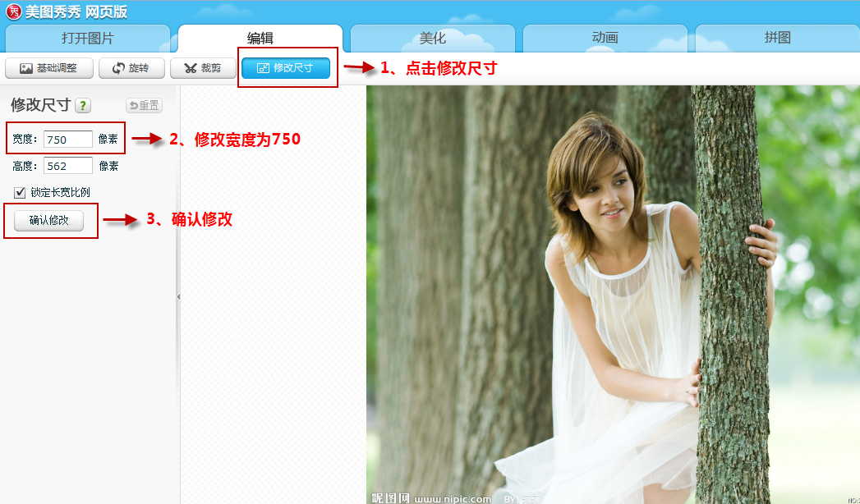Click the 美图秀秀 app logo icon
860x504 pixels.
pos(13,11)
